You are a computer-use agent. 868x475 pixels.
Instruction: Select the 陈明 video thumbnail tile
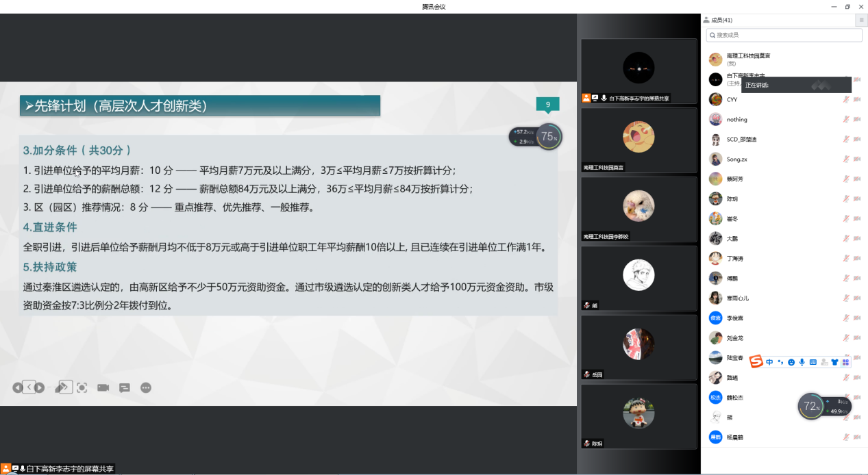coord(638,416)
